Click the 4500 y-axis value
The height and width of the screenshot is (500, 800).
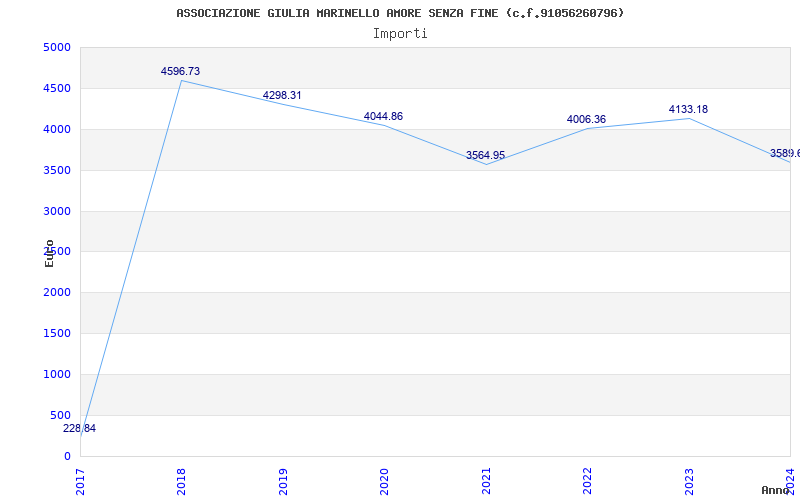click(57, 89)
